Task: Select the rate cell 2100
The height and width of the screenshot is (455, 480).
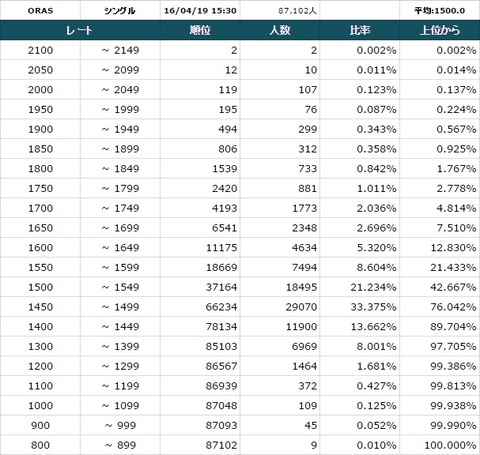Action: tap(40, 50)
